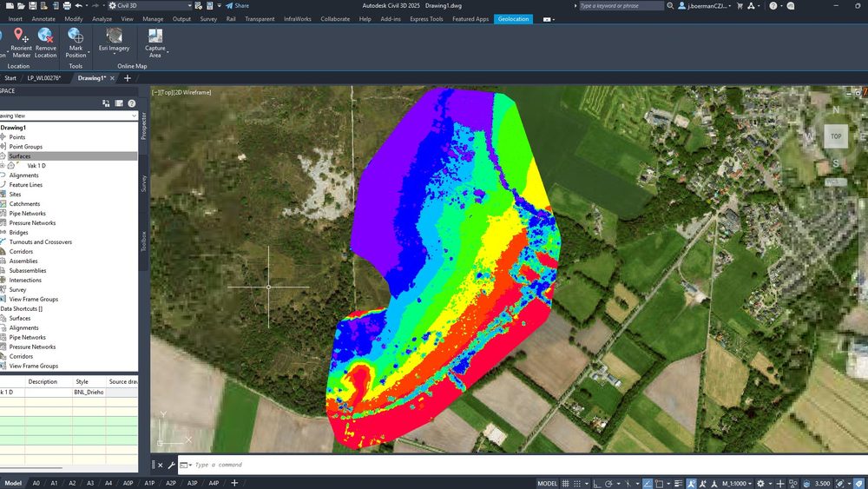Toggle polar tracking in status bar
Viewport: 868px width, 489px height.
608,484
